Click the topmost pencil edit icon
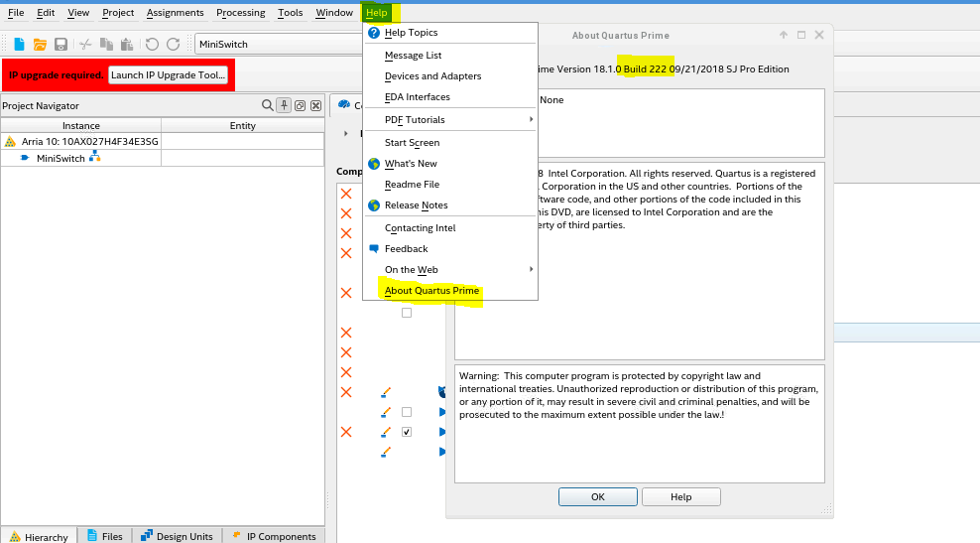 click(x=386, y=392)
